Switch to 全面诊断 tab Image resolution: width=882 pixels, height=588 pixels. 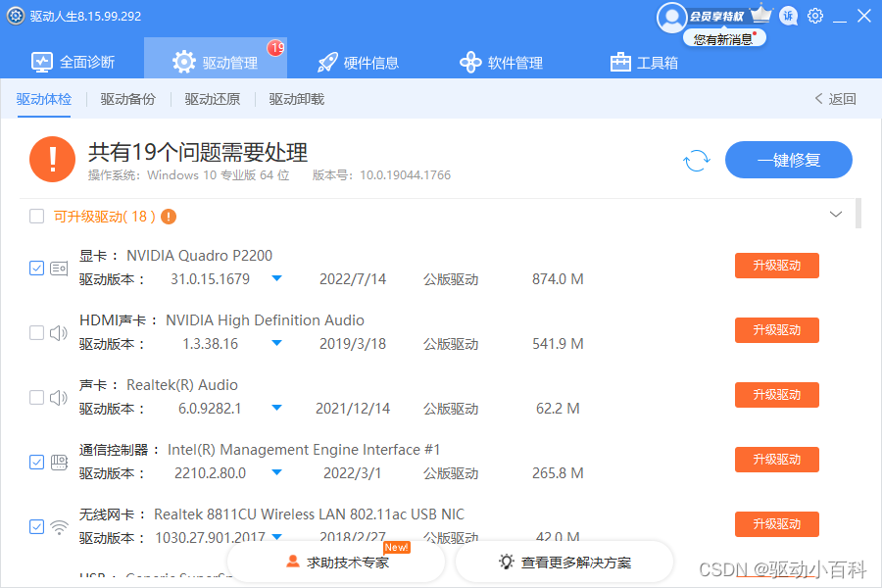click(73, 62)
